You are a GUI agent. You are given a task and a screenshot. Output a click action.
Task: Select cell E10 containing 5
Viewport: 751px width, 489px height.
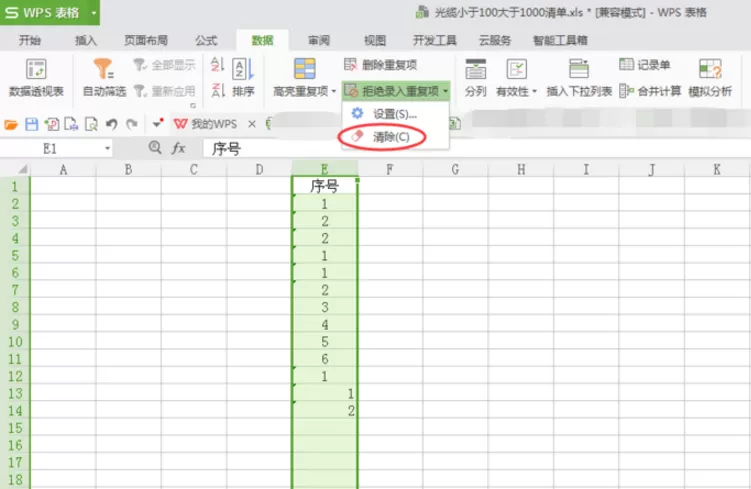click(x=325, y=341)
